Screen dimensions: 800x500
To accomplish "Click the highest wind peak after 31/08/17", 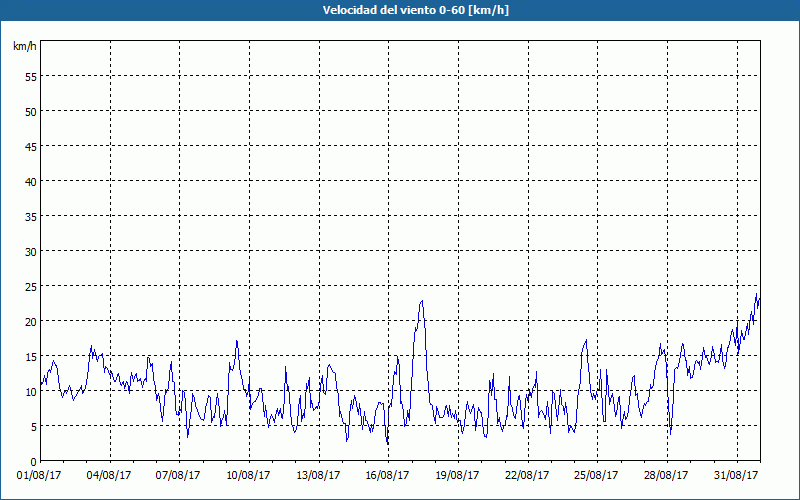I will pyautogui.click(x=756, y=294).
